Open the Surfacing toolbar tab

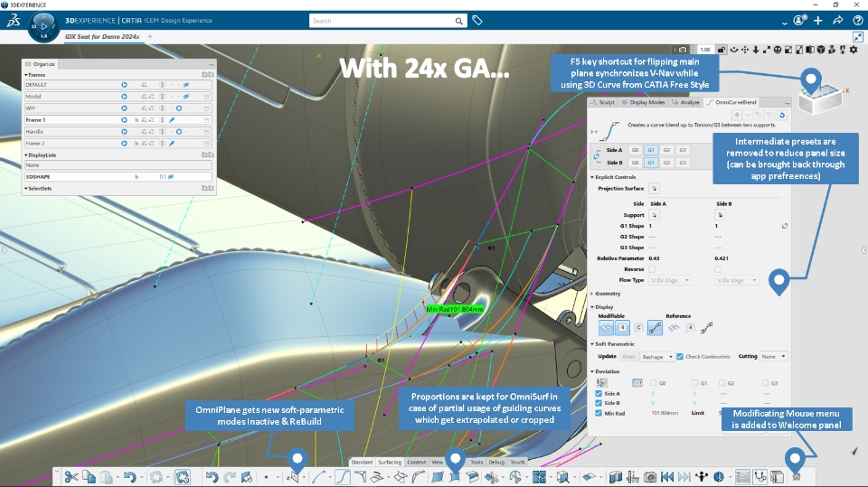[390, 462]
